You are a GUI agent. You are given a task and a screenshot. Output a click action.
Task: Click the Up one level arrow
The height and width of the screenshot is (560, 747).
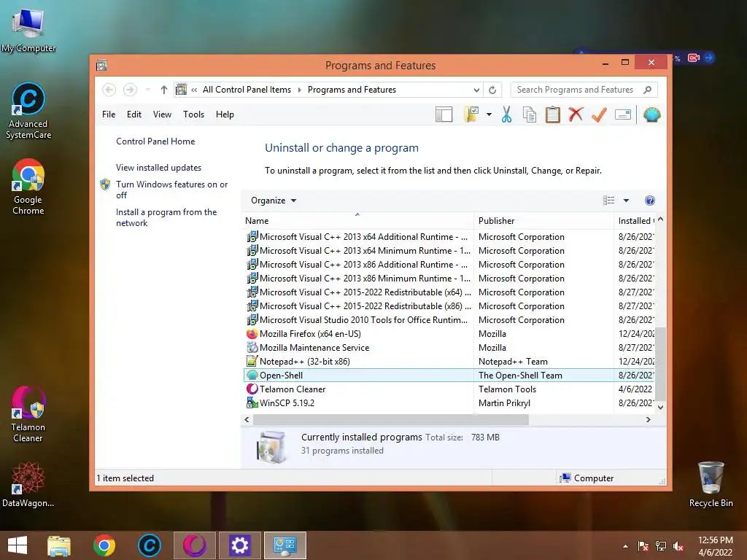pyautogui.click(x=164, y=90)
